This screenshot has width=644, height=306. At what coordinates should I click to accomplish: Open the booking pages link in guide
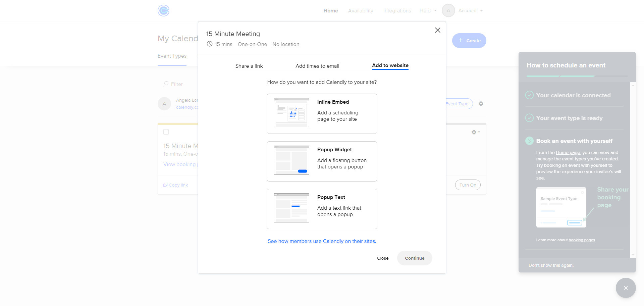[582, 240]
